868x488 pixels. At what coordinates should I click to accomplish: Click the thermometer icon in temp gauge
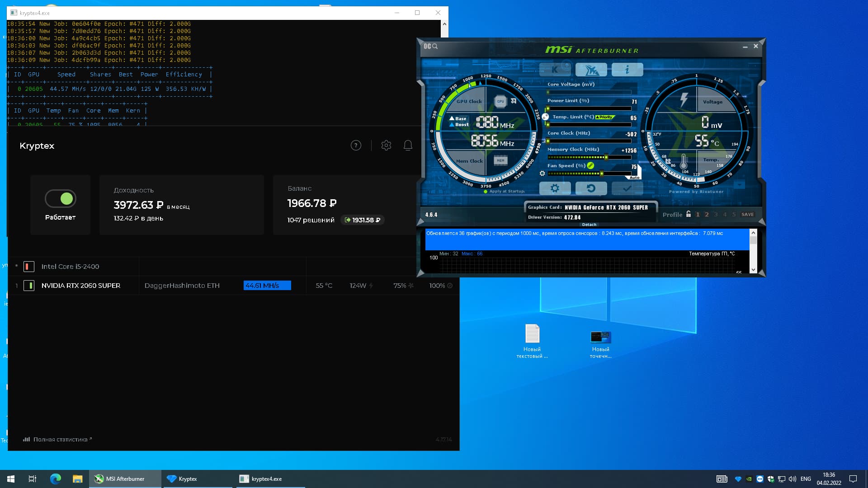[684, 161]
